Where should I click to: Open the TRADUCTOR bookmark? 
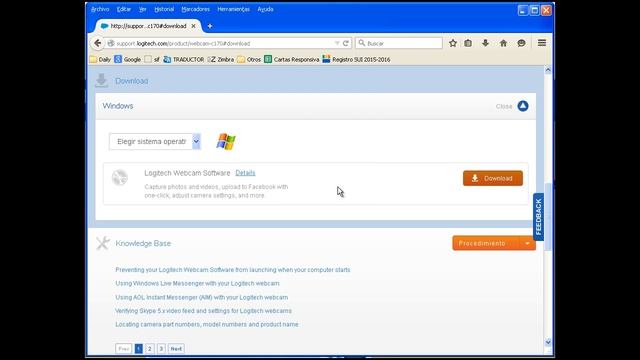click(x=184, y=60)
